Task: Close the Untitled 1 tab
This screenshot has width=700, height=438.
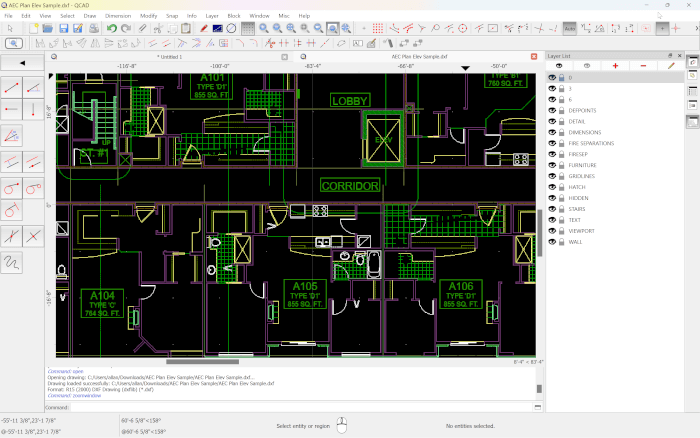Action: coord(284,57)
